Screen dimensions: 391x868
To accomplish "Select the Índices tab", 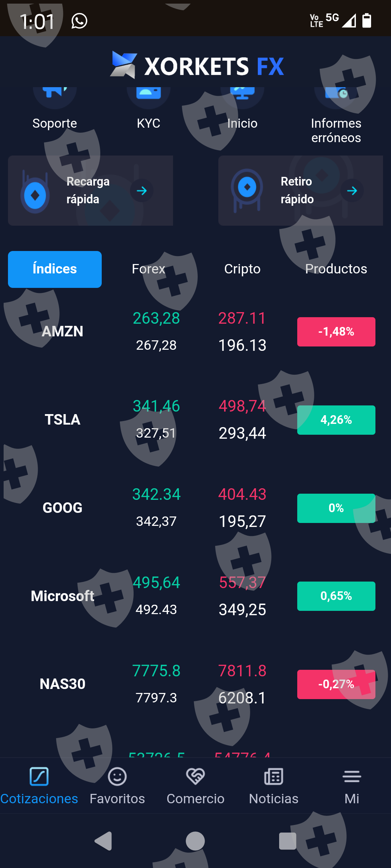I will (55, 269).
